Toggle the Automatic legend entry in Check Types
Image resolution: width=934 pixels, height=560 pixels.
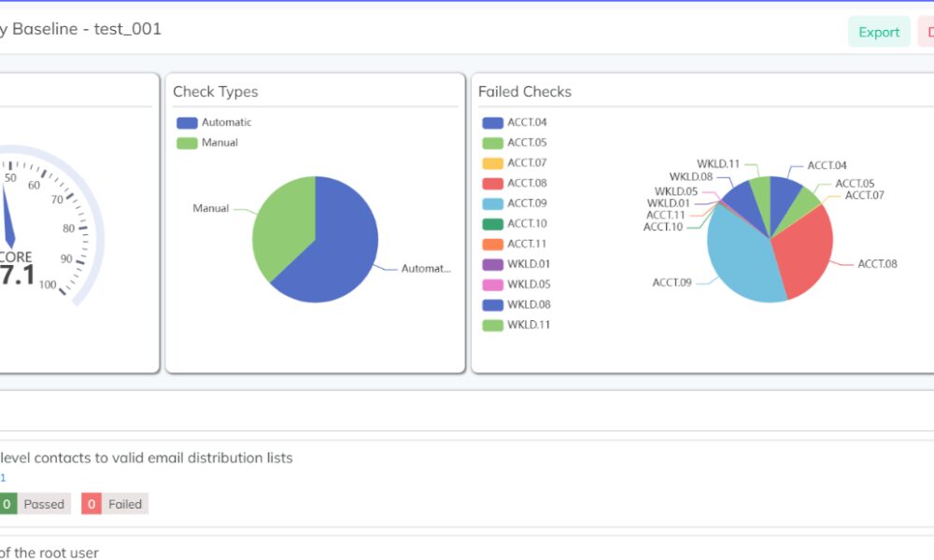click(214, 122)
